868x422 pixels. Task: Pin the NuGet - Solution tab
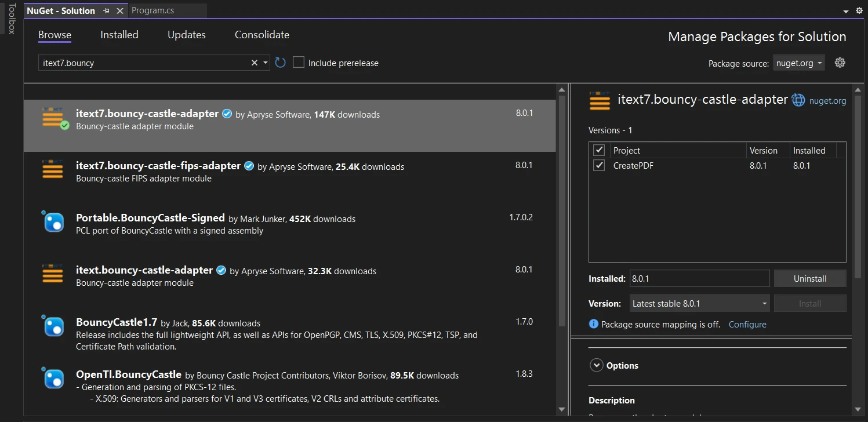click(106, 11)
